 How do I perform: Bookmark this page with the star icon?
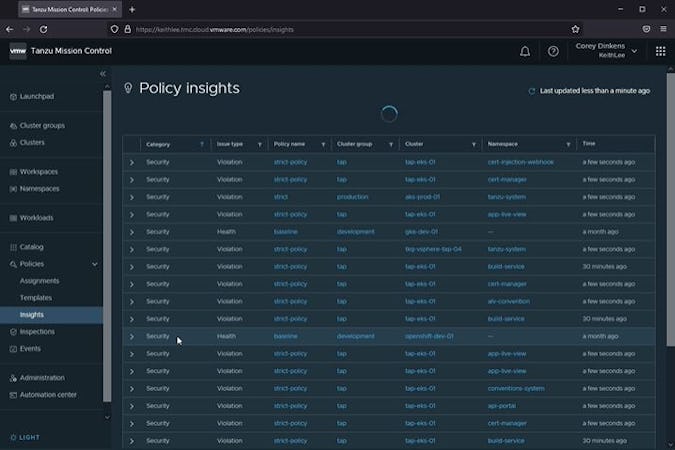pyautogui.click(x=576, y=29)
